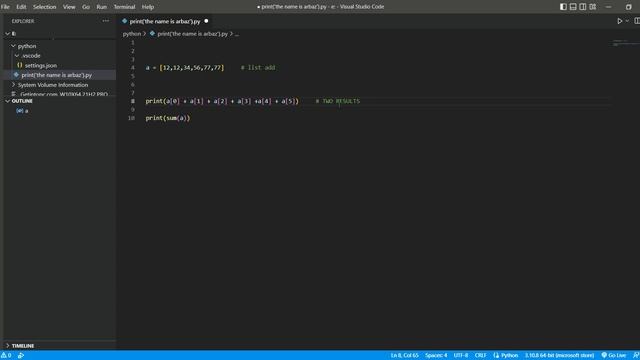The height and width of the screenshot is (360, 640).
Task: Click line number 8 in gutter
Action: [133, 101]
